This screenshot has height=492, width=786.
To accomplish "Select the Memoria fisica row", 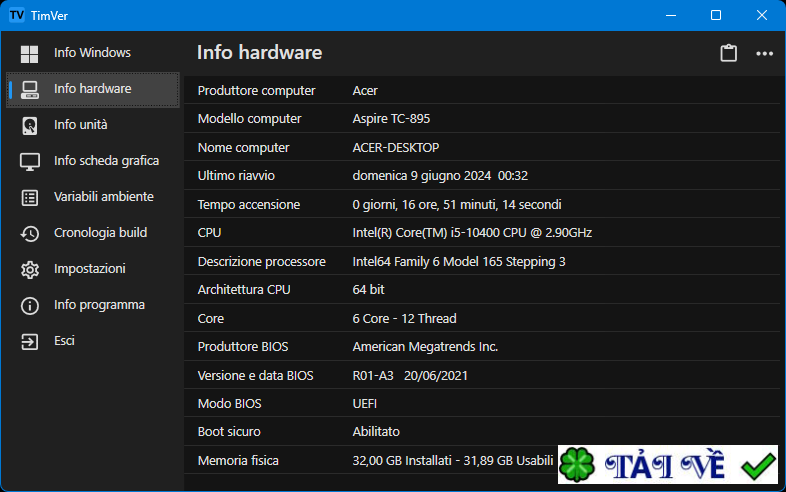I will click(x=370, y=461).
